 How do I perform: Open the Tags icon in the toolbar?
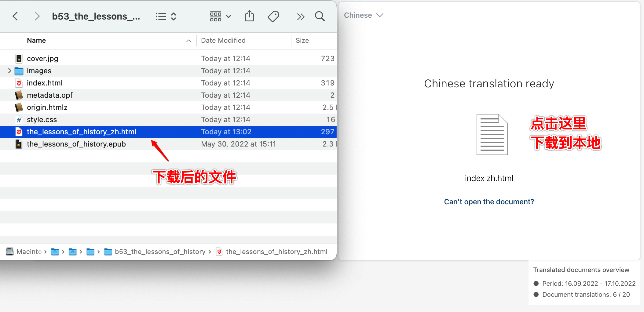click(273, 16)
